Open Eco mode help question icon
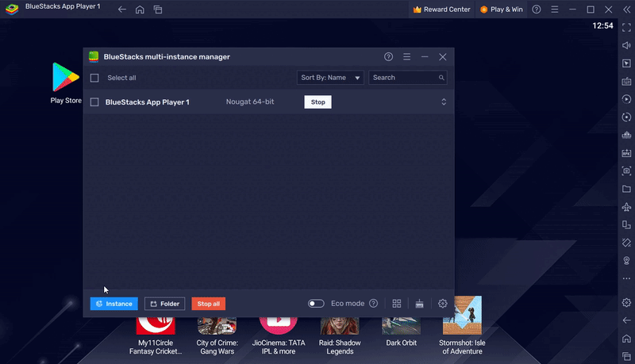Image resolution: width=635 pixels, height=364 pixels. click(x=373, y=303)
